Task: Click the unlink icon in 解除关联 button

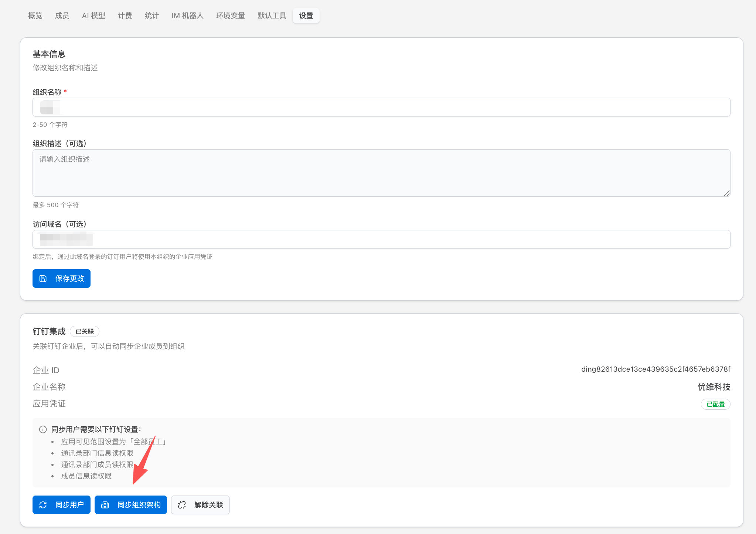Action: click(182, 505)
